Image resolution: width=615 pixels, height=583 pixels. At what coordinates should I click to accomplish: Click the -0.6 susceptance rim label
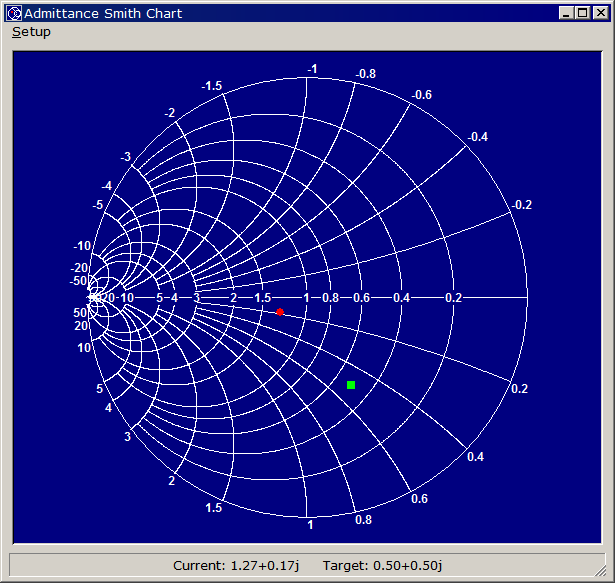coord(421,95)
